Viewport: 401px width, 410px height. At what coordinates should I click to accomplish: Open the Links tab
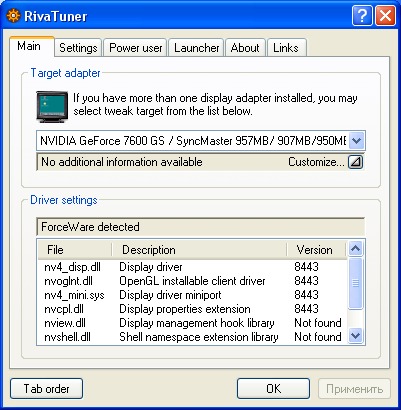pyautogui.click(x=286, y=48)
